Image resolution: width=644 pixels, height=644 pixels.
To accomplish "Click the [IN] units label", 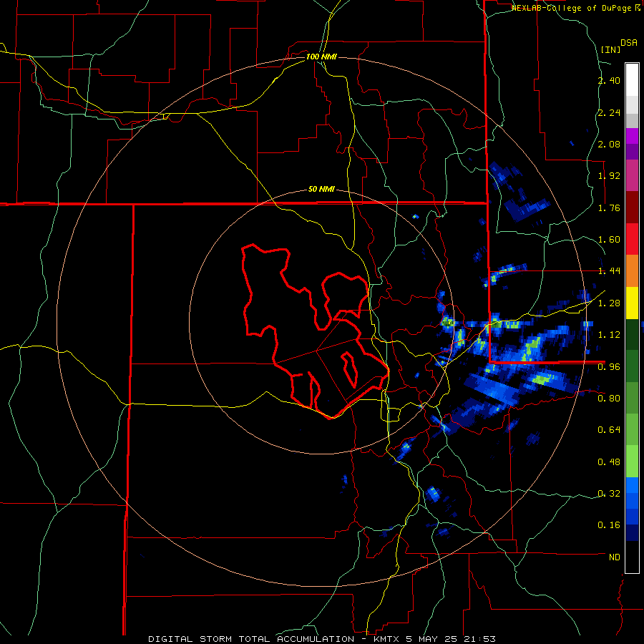I will click(x=611, y=49).
